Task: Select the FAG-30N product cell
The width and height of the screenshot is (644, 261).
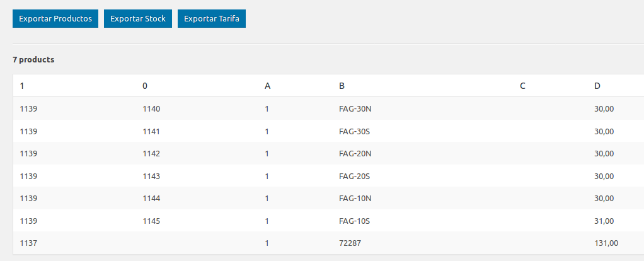Action: coord(355,109)
